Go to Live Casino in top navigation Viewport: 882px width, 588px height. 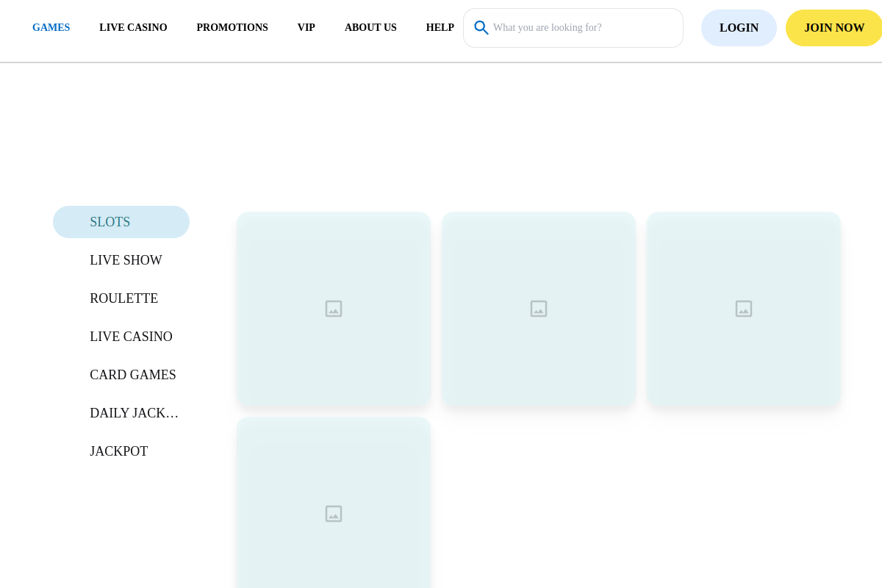click(133, 28)
